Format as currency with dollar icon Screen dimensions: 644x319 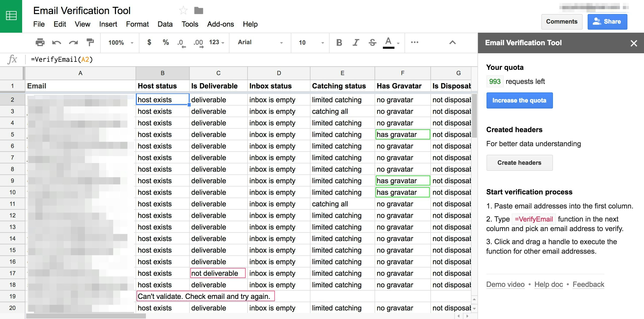[x=149, y=42]
